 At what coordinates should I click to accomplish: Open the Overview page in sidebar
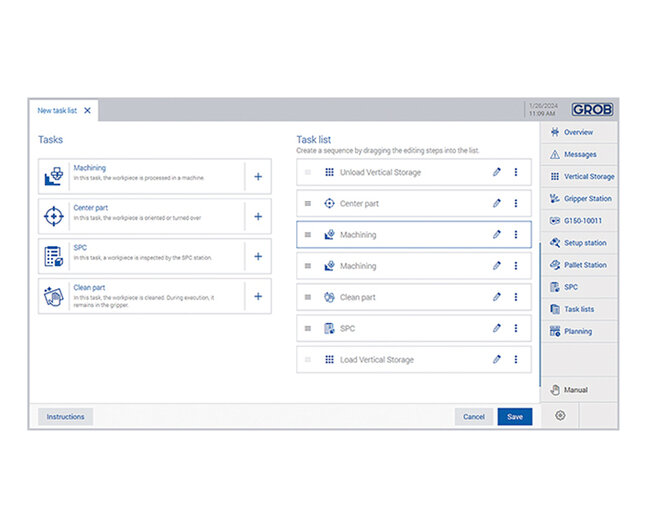tap(579, 132)
